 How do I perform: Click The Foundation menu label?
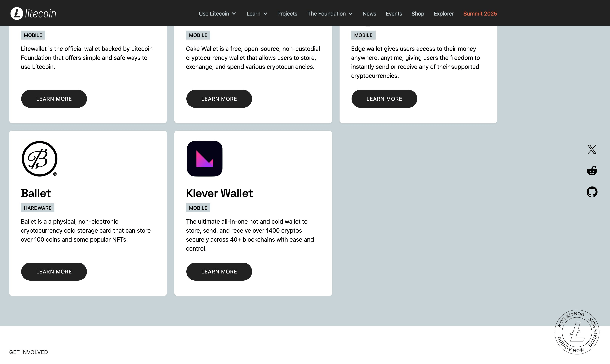pyautogui.click(x=327, y=14)
